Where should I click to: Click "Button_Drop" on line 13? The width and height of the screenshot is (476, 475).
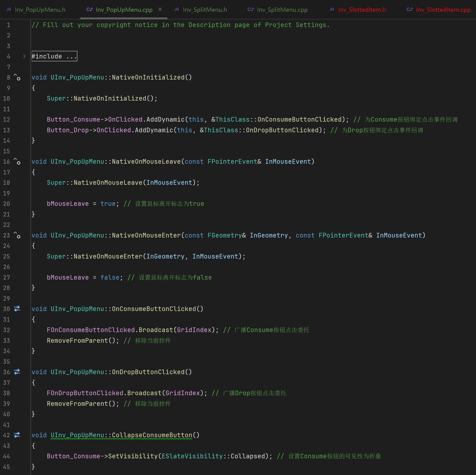68,130
